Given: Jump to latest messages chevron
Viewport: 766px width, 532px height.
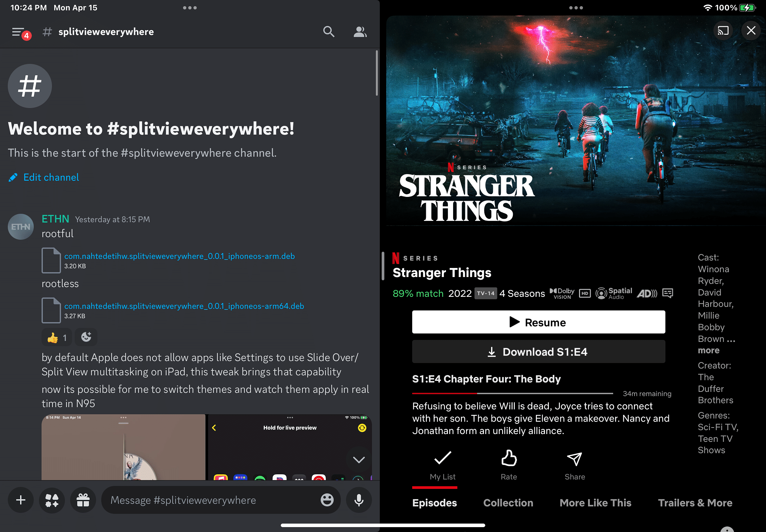Looking at the screenshot, I should [358, 460].
